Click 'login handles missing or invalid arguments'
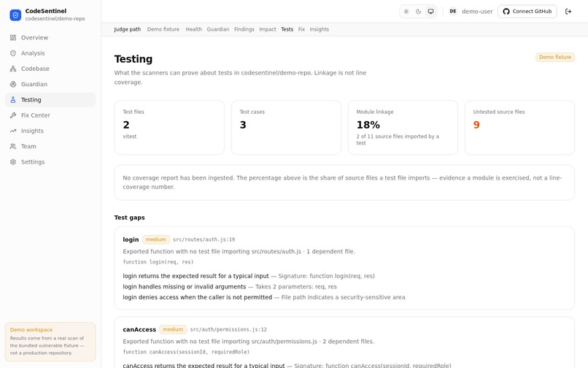Viewport: 588px width, 368px height. click(x=184, y=287)
